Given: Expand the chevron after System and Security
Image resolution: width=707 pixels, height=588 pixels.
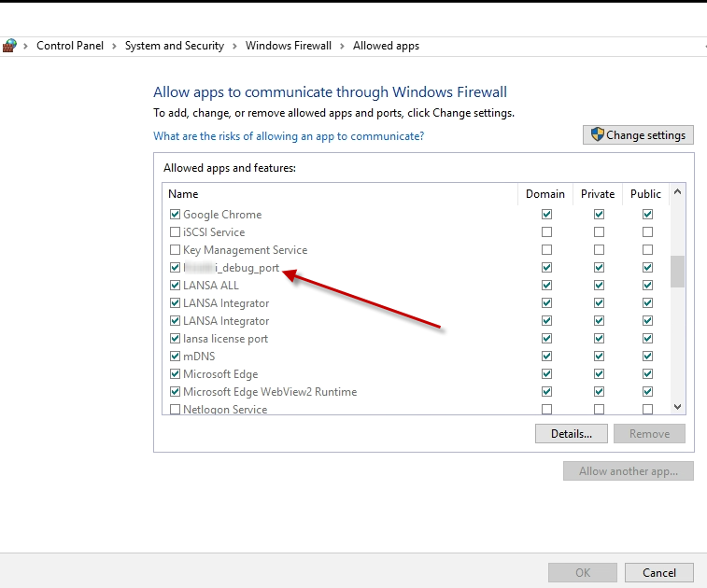Looking at the screenshot, I should click(235, 46).
